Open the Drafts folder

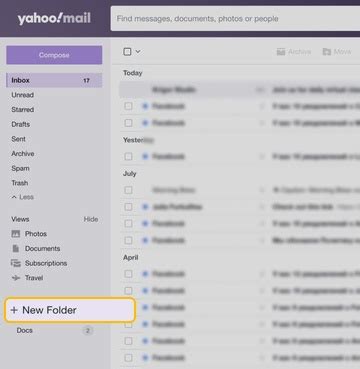[x=21, y=124]
